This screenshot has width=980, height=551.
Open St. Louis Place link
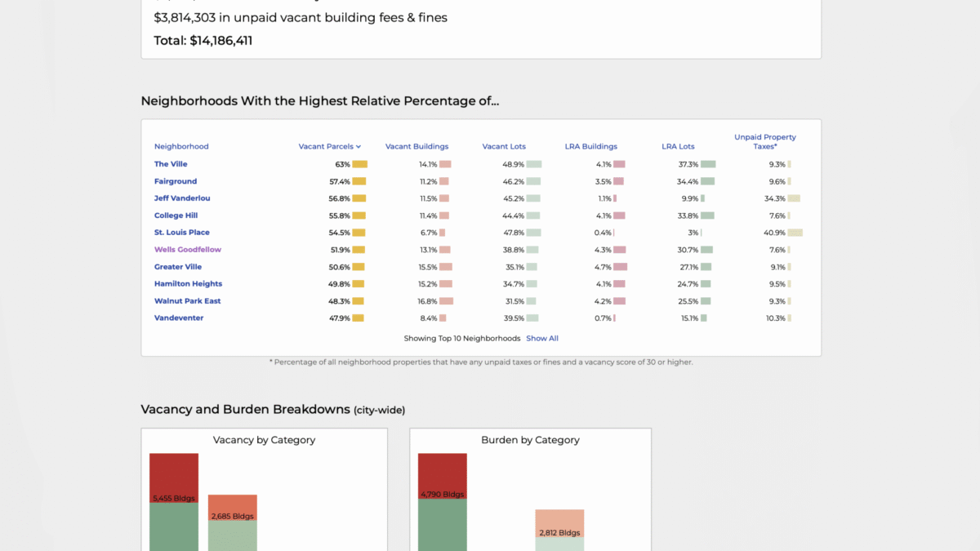point(182,233)
